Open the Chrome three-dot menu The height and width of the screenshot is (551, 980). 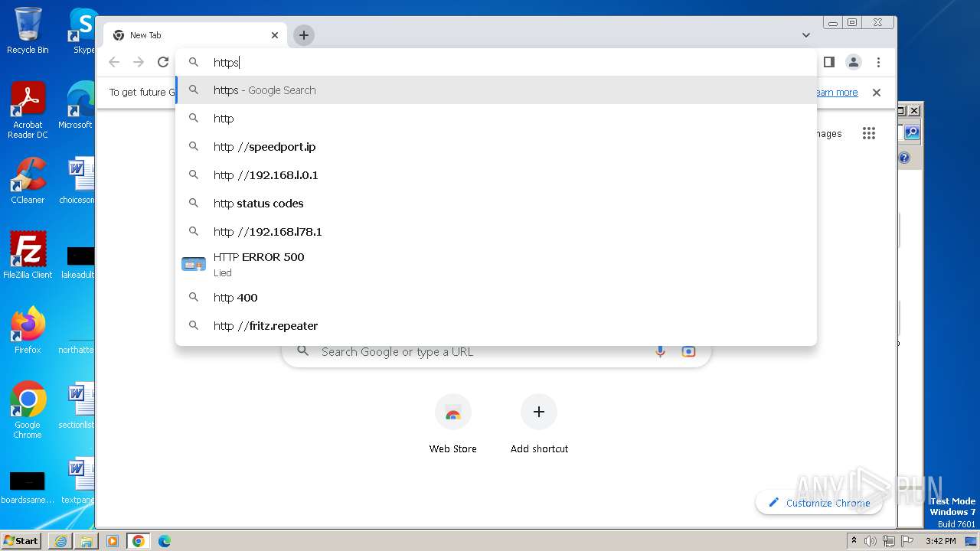coord(878,62)
